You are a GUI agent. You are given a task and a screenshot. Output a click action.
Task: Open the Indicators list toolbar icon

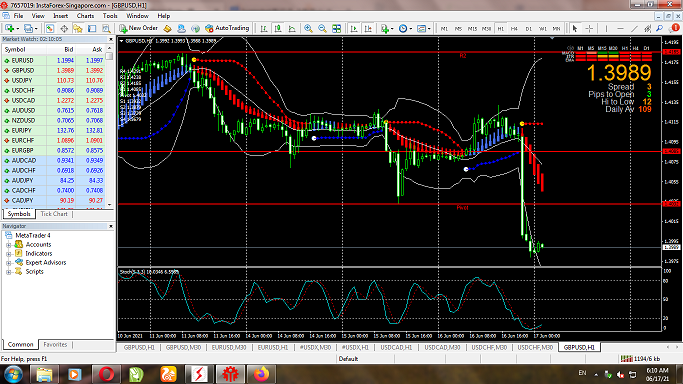[384, 28]
